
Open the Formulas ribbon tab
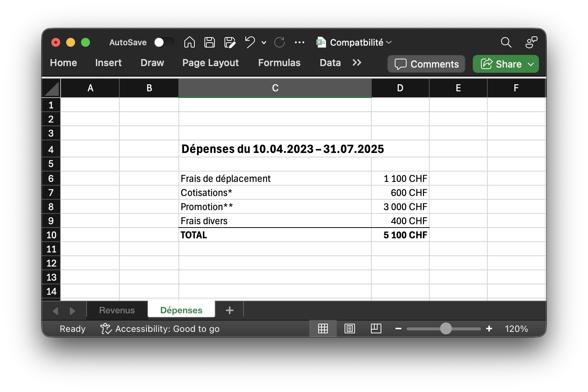coord(279,63)
